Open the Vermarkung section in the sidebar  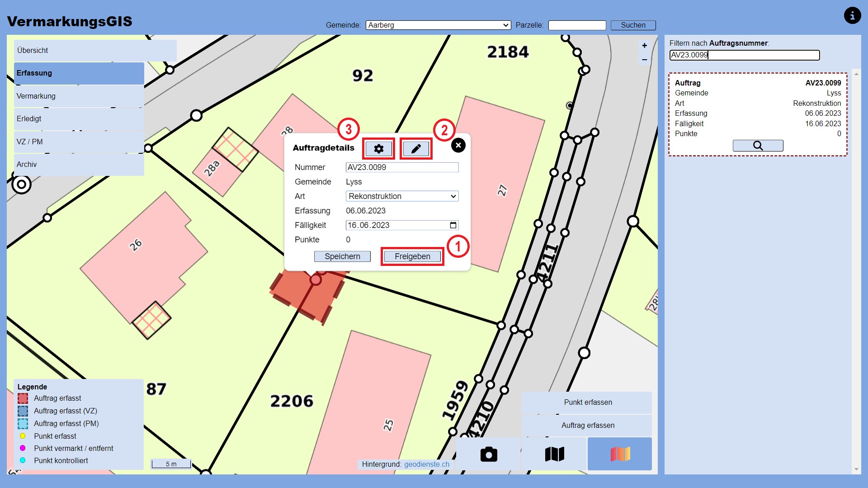[36, 96]
